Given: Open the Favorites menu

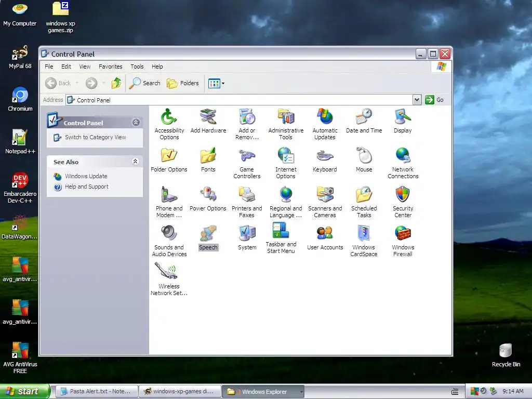Looking at the screenshot, I should tap(110, 66).
